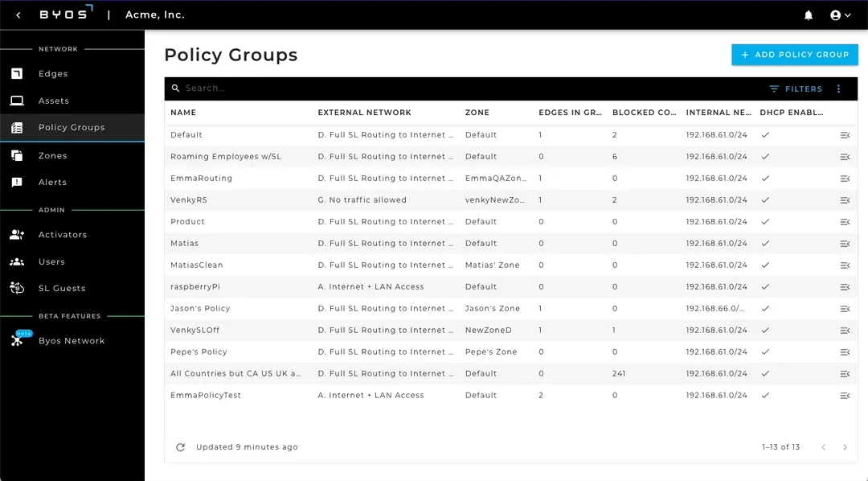
Task: Sort by External Network column header
Action: 364,113
